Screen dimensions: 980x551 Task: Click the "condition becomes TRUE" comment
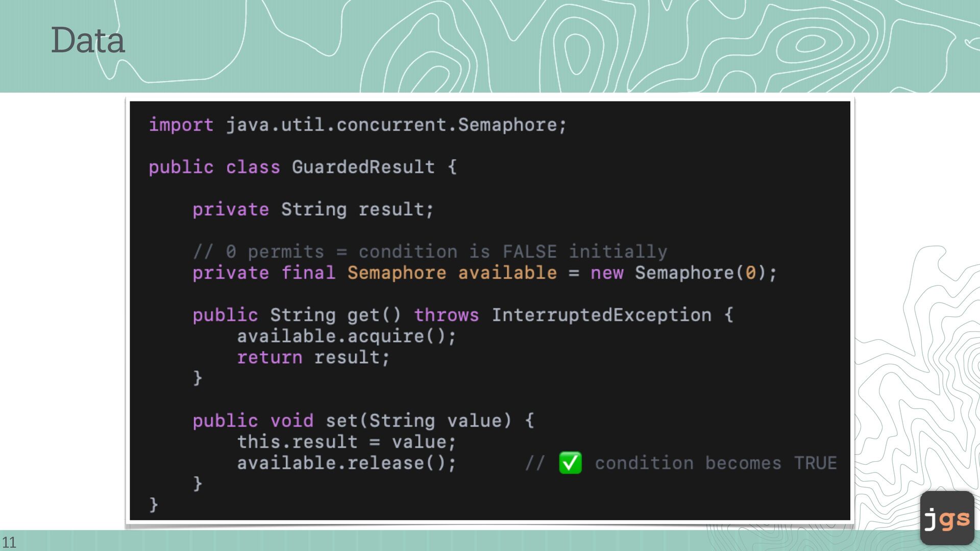(715, 463)
